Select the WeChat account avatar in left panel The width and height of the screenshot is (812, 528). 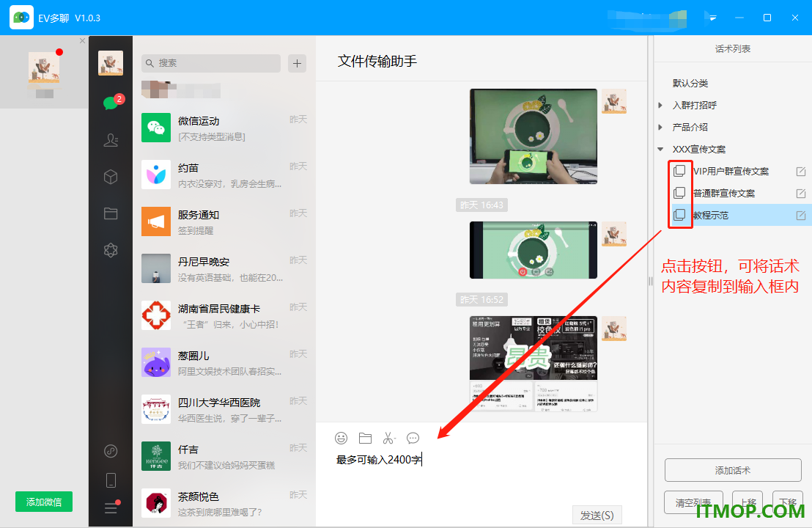point(44,67)
